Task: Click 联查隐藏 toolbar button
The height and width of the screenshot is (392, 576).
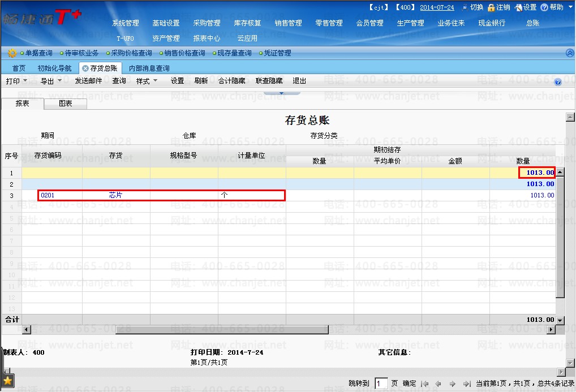Action: [x=269, y=81]
